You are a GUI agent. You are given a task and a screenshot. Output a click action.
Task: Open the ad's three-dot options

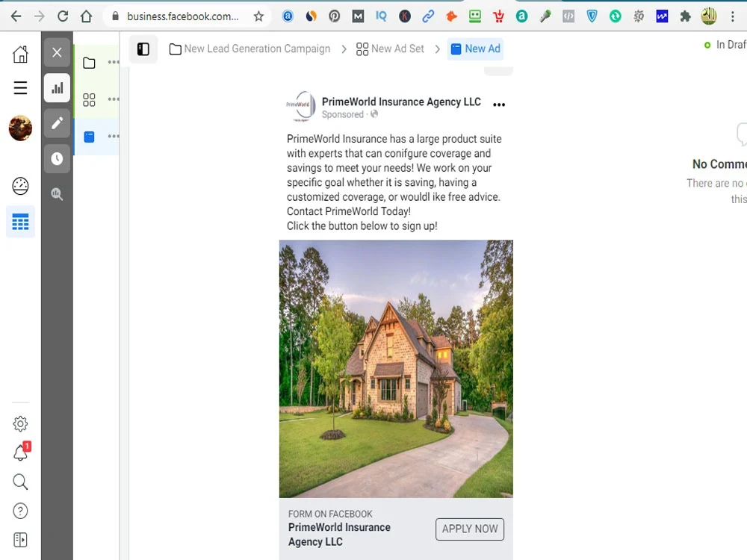click(114, 136)
